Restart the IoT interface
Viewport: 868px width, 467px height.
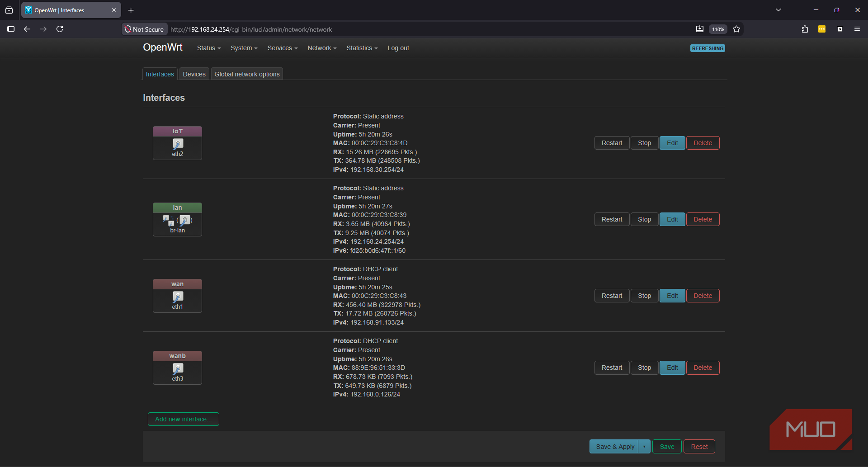coord(612,143)
